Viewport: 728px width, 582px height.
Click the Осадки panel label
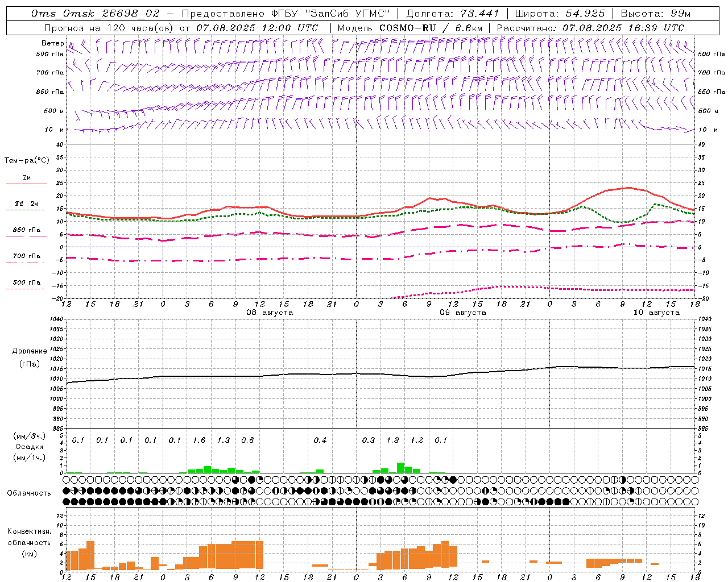[x=29, y=447]
